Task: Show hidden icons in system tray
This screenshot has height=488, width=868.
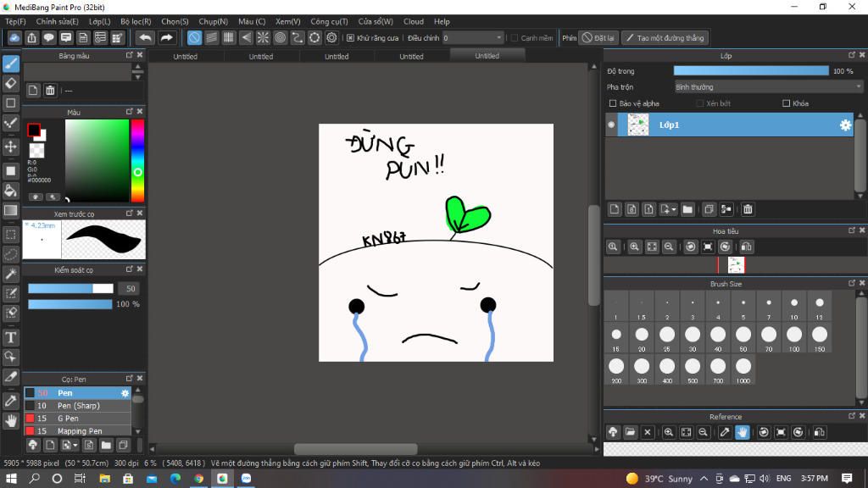Action: point(704,479)
